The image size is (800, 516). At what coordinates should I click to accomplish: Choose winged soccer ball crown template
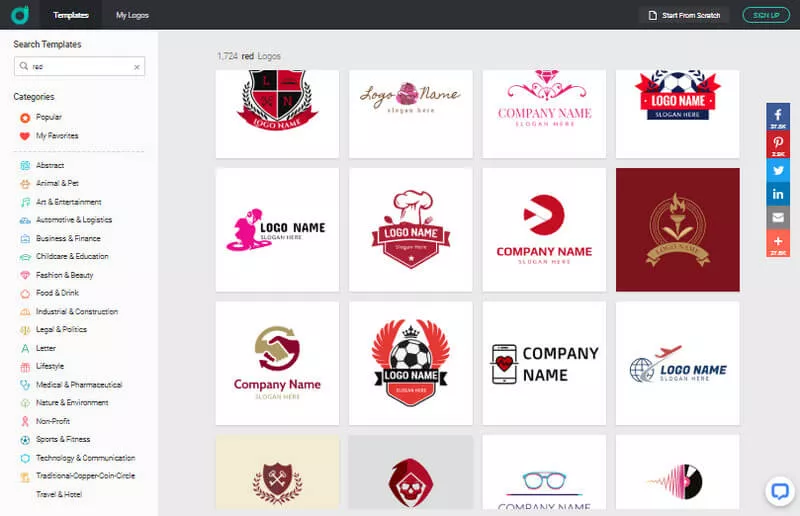click(411, 363)
